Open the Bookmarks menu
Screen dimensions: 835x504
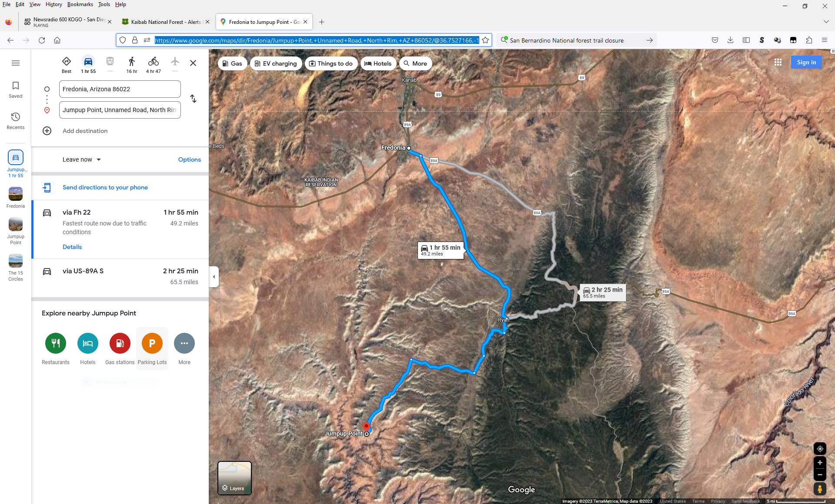(x=80, y=4)
